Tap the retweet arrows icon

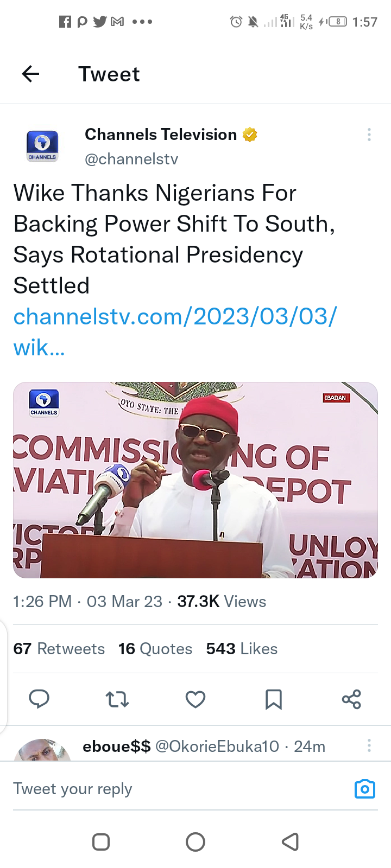[117, 699]
